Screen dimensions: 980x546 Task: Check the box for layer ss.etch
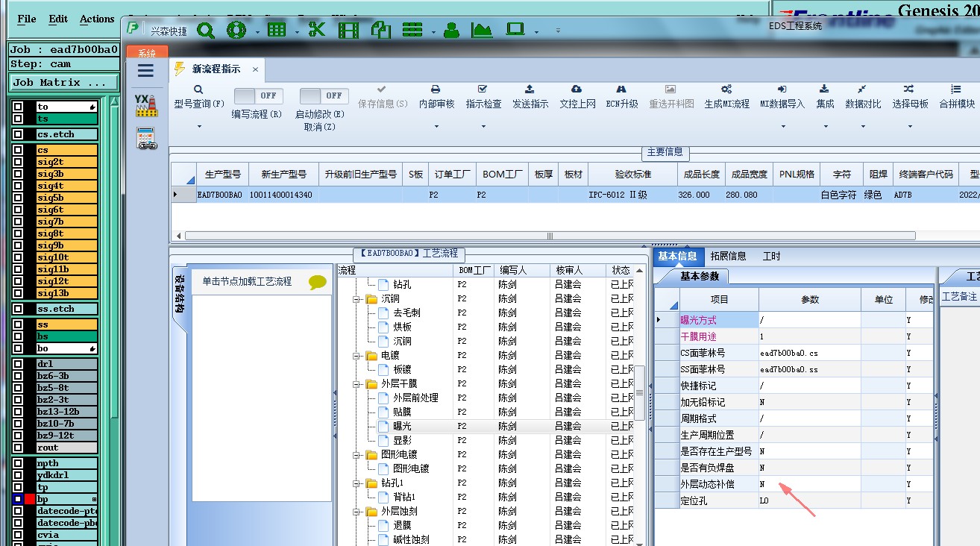pyautogui.click(x=18, y=309)
